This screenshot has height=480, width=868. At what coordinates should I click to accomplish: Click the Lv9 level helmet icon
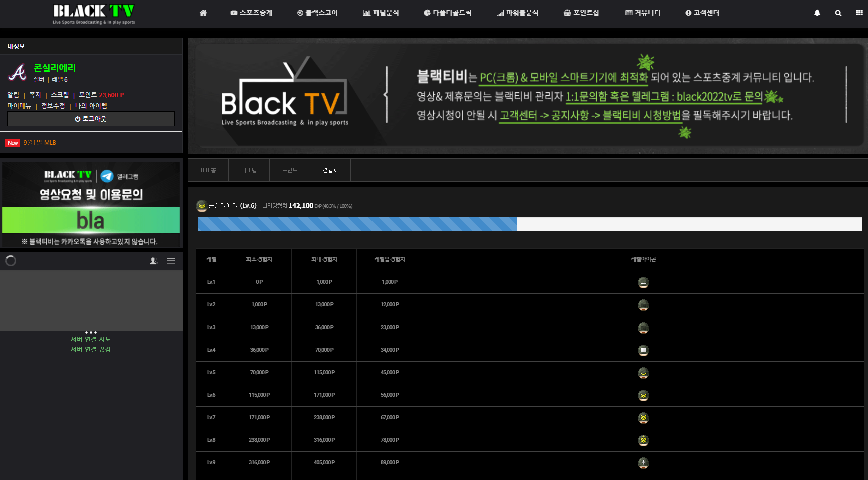pos(643,463)
